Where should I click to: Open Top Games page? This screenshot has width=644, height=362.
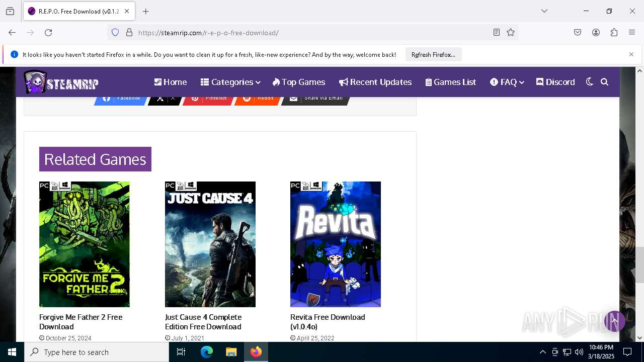299,82
